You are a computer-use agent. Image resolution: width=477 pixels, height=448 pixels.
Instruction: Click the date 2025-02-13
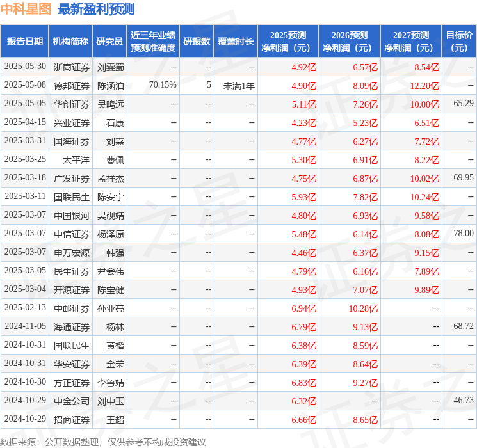tap(25, 307)
